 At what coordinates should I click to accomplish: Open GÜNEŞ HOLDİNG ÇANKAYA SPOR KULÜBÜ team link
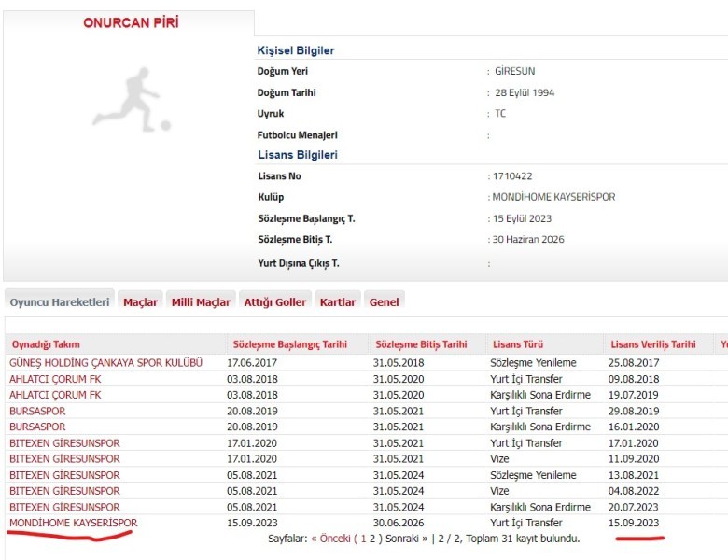point(105,362)
